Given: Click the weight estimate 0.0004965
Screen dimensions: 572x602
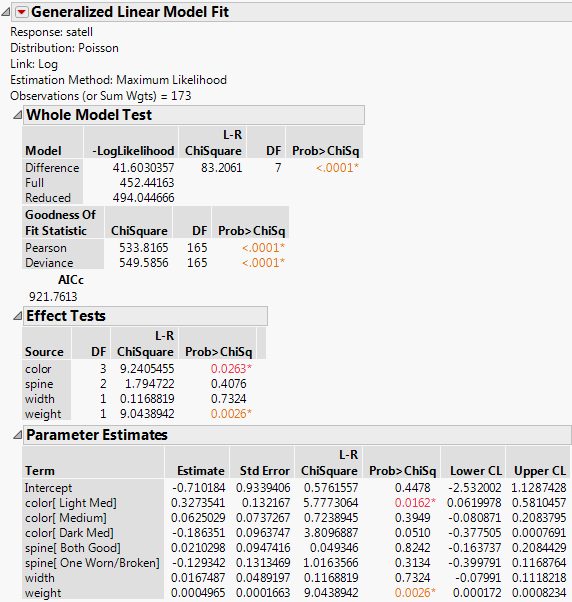Looking at the screenshot, I should coord(198,593).
